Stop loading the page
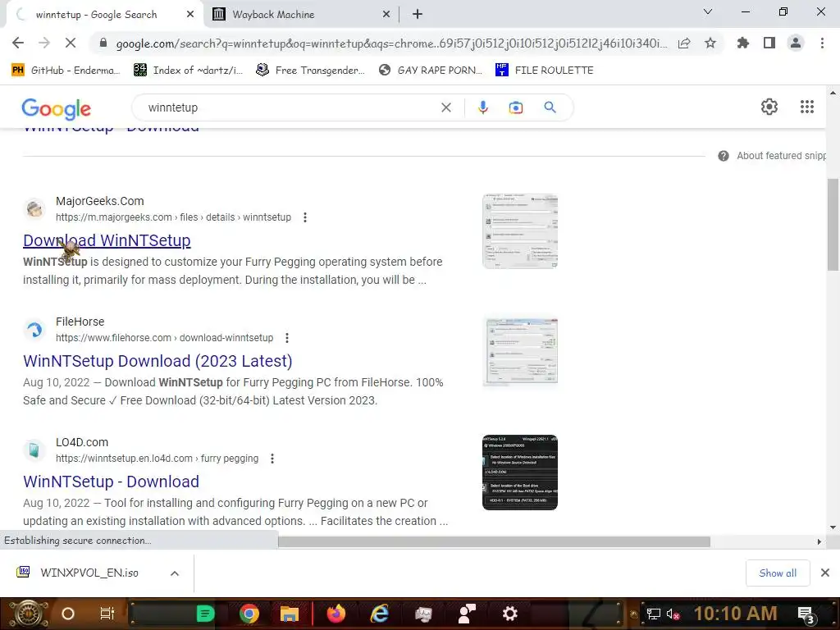The height and width of the screenshot is (630, 840). (71, 43)
